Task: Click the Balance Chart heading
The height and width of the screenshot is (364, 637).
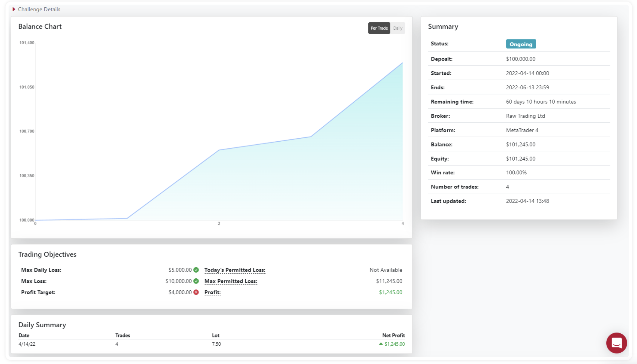Action: (x=40, y=27)
